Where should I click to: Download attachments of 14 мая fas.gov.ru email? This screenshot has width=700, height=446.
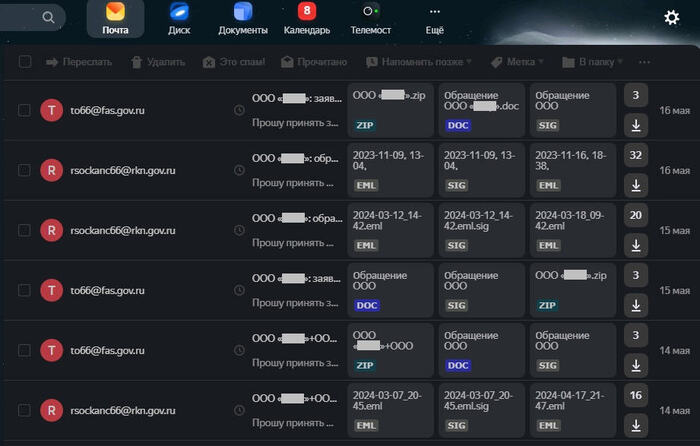636,366
